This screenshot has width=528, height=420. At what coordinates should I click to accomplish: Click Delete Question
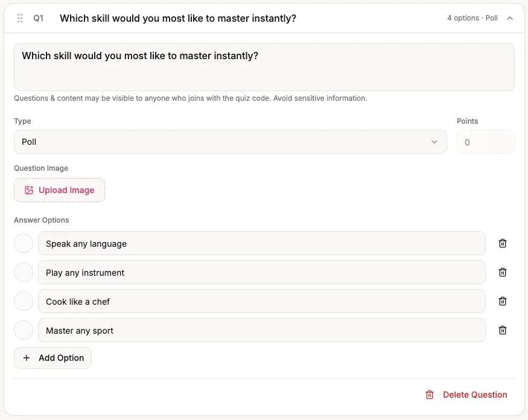466,395
